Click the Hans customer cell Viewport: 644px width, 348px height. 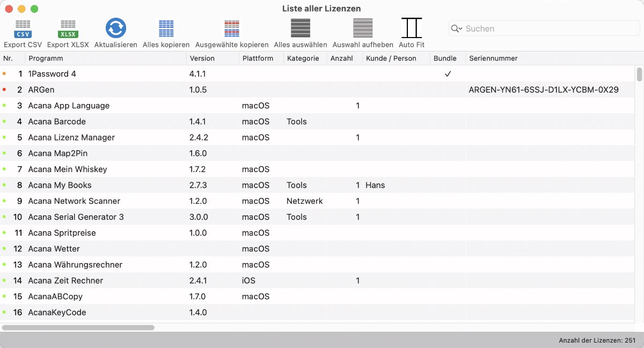tap(375, 185)
